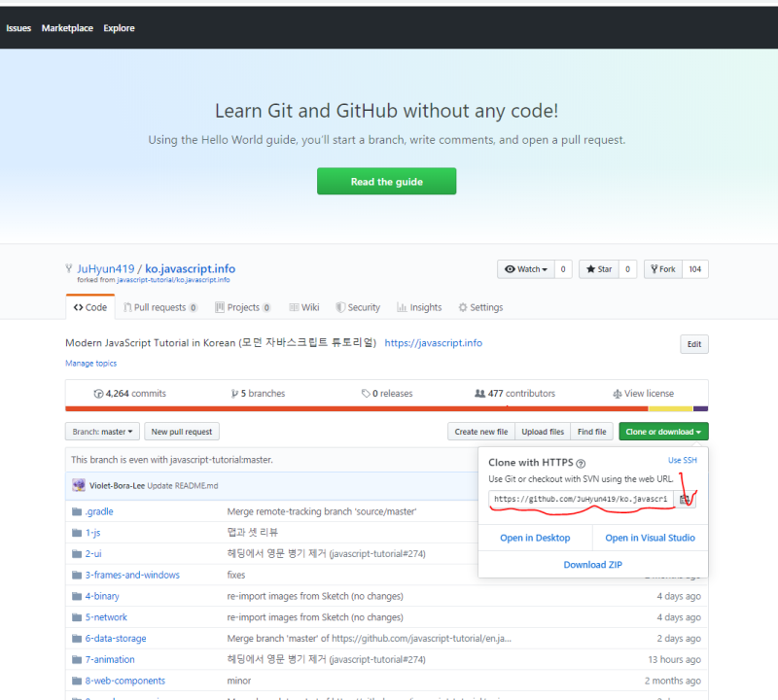
Task: Switch the clone URL to Use SSH
Action: pos(682,460)
